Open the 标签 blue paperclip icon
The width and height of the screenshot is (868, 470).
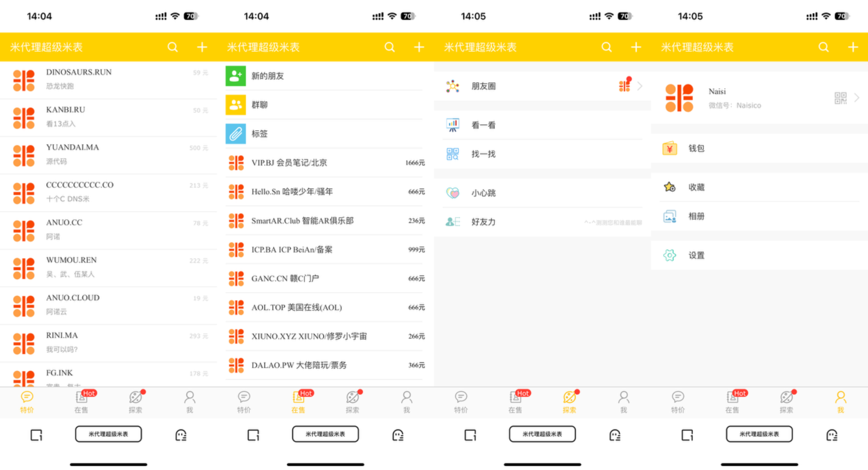click(x=235, y=133)
